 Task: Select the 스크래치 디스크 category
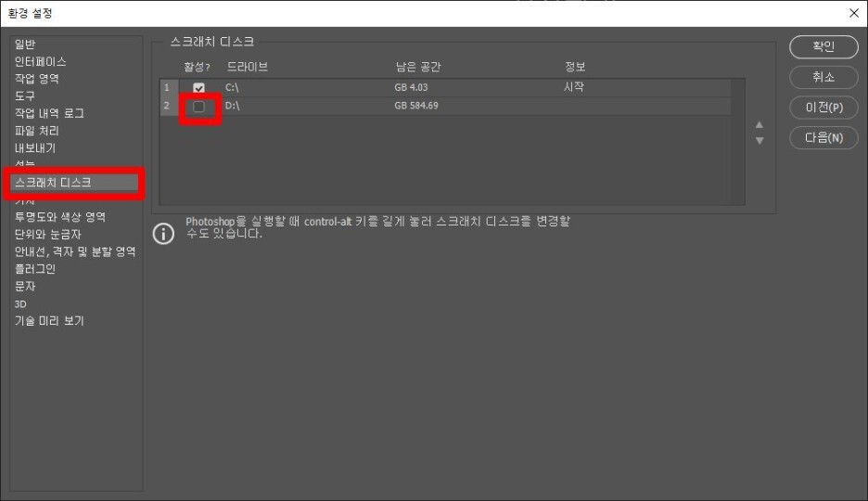74,183
